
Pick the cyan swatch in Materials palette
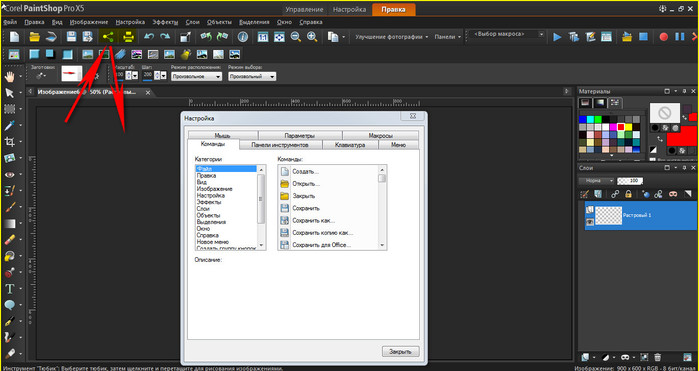click(x=590, y=120)
